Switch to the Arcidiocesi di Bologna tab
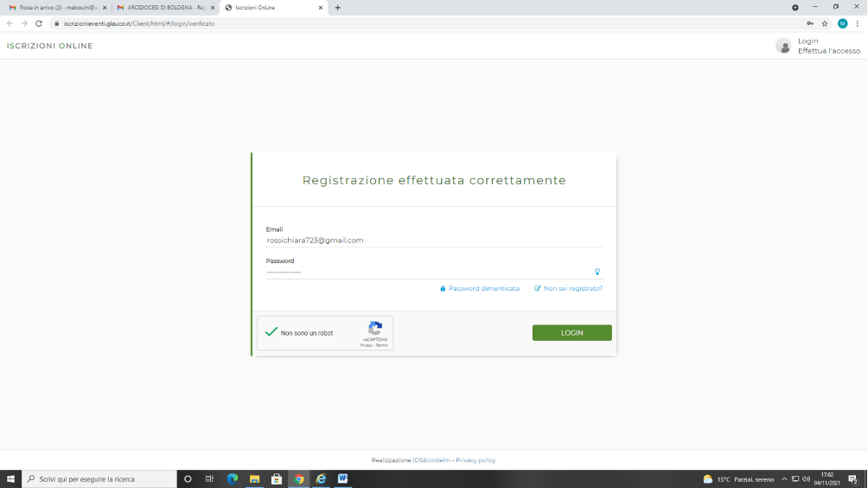The image size is (868, 488). click(164, 7)
